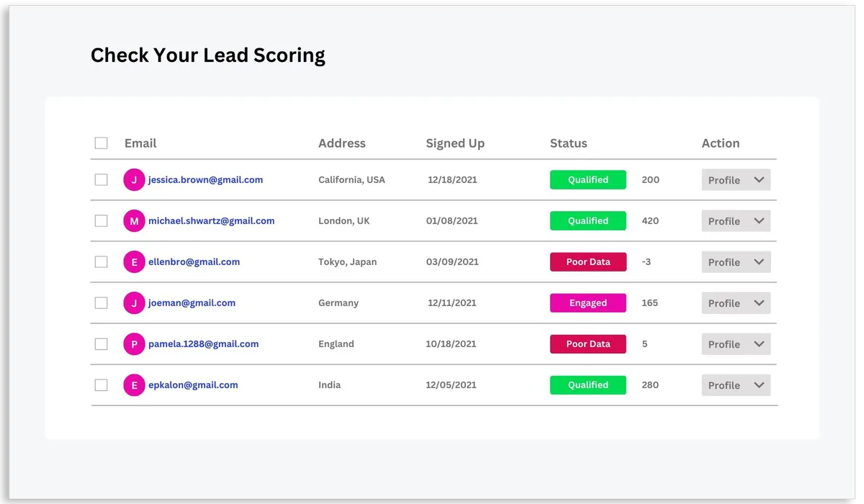Click the 12/11/2021 signed up date
This screenshot has height=504, width=864.
(452, 303)
